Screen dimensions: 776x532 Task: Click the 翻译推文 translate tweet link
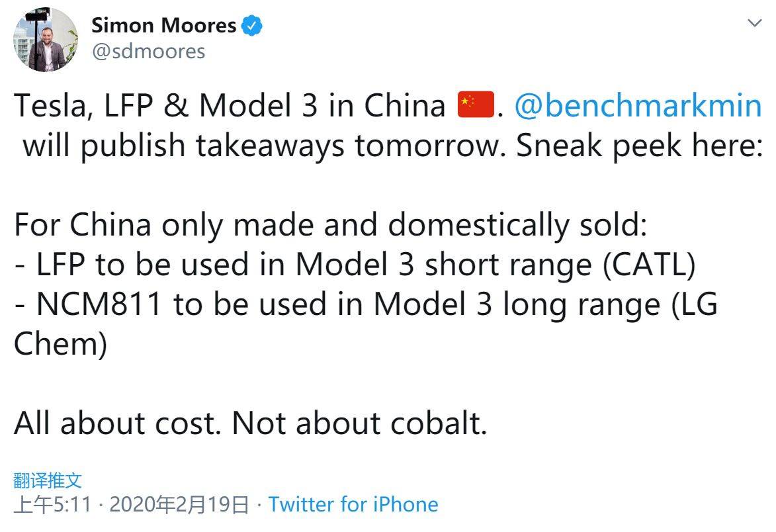tap(48, 480)
